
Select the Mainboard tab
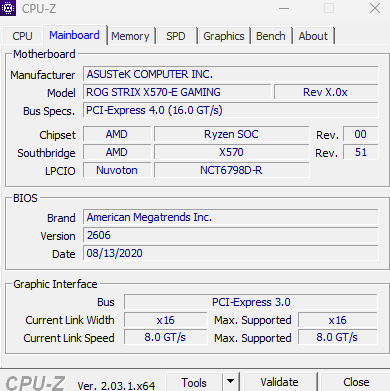(74, 35)
